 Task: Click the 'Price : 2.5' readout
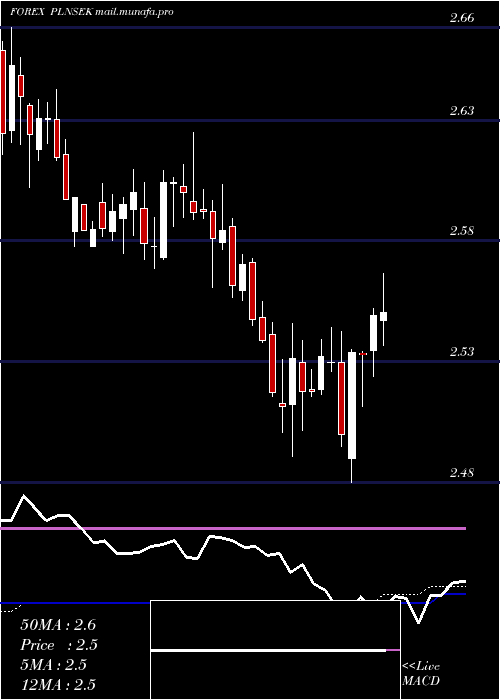point(59,645)
